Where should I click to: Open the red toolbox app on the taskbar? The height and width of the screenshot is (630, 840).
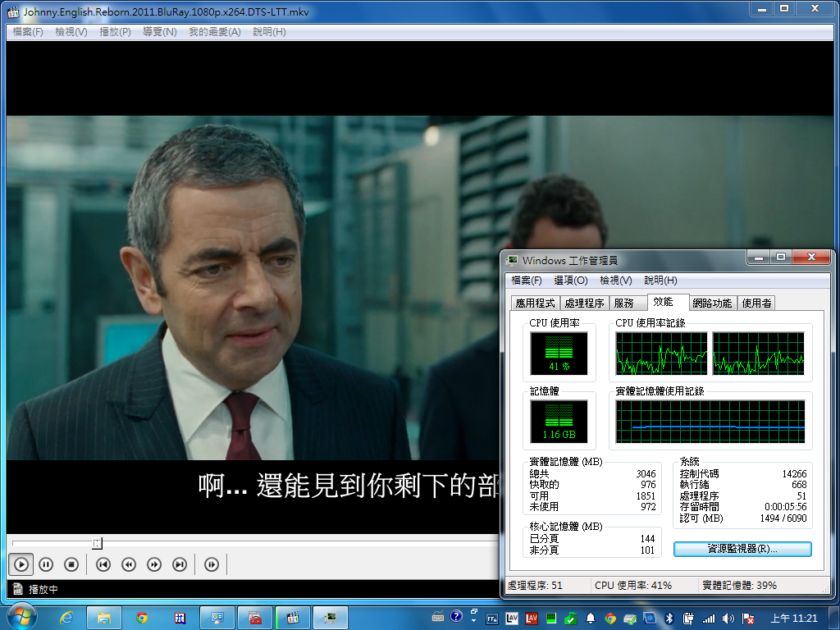tap(255, 619)
